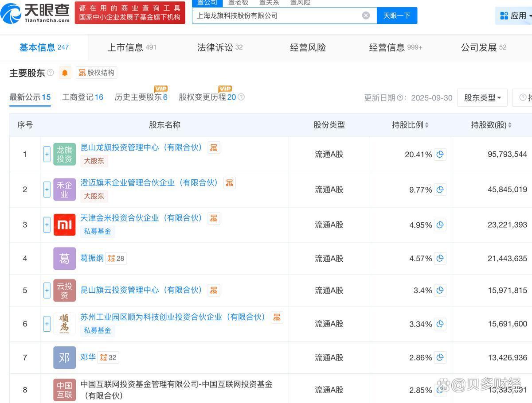Click the help icon beside 更新日期
Viewport: 532px width, 403px height.
click(x=400, y=98)
